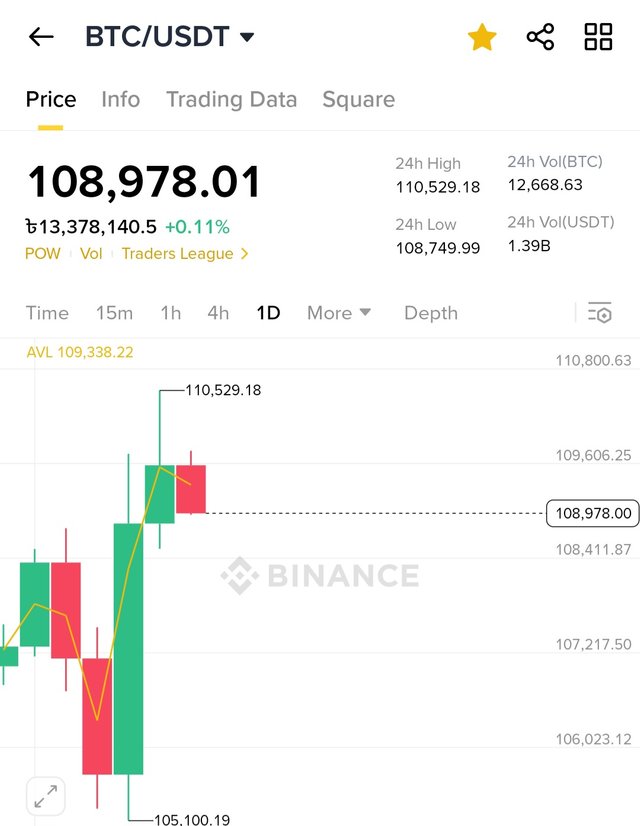Open the Square tab
The image size is (640, 826).
[x=358, y=100]
